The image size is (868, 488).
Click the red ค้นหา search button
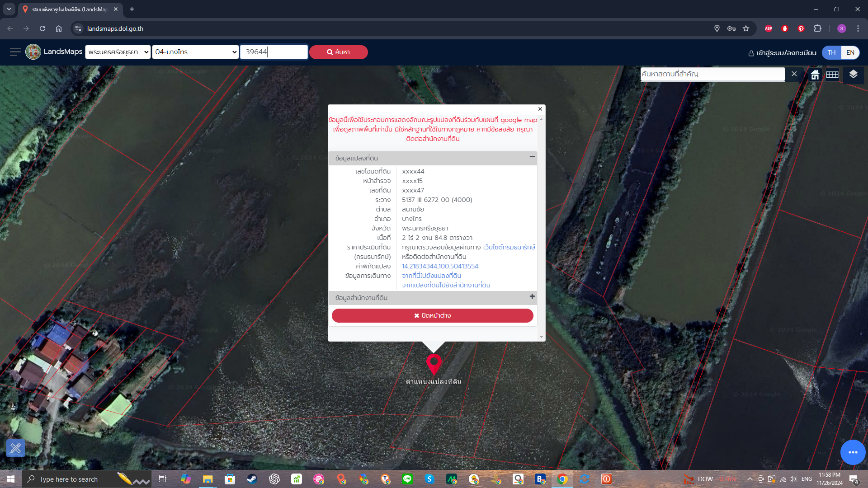point(338,52)
